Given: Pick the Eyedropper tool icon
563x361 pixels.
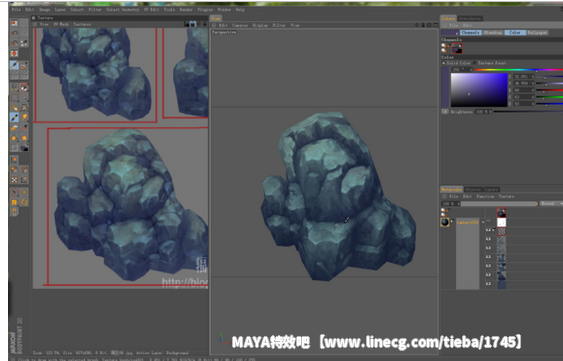Looking at the screenshot, I should point(24,128).
